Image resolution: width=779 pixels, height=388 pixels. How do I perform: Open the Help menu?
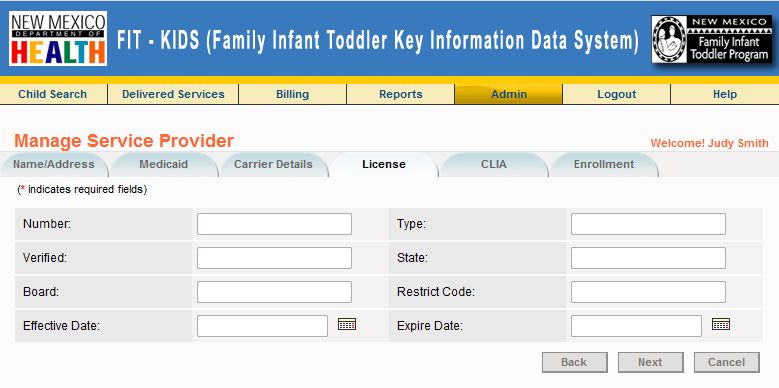[725, 94]
